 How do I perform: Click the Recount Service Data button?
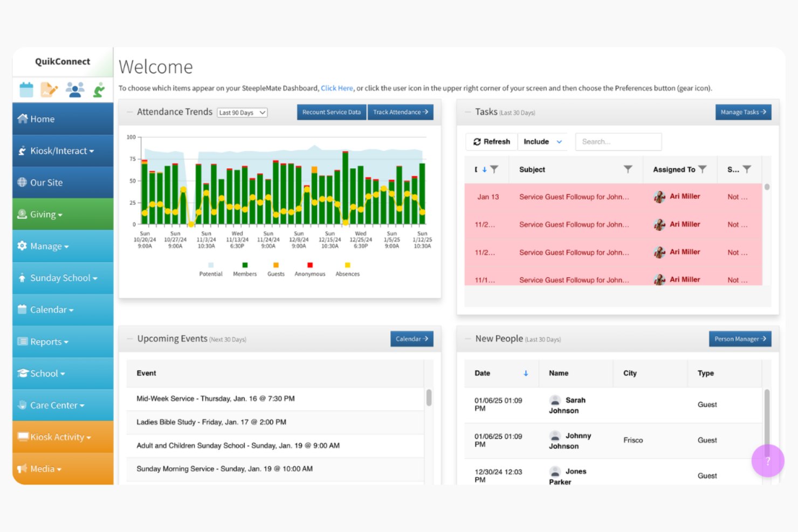click(x=332, y=112)
